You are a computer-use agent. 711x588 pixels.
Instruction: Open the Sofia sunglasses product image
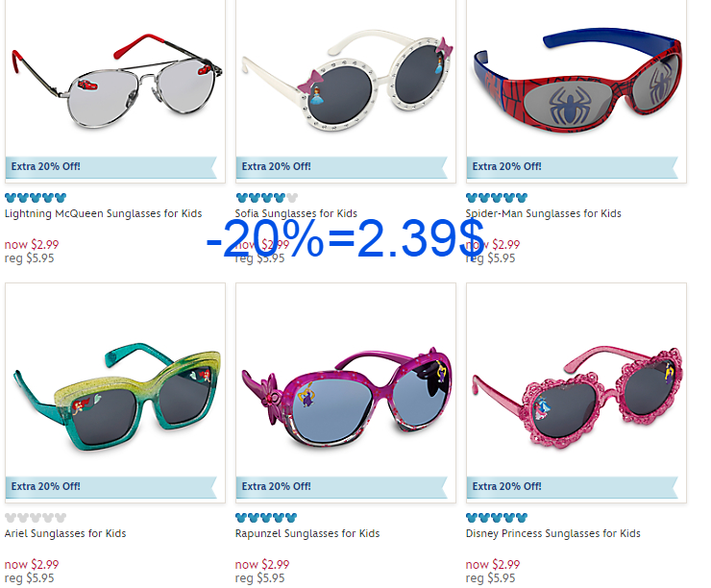[347, 81]
